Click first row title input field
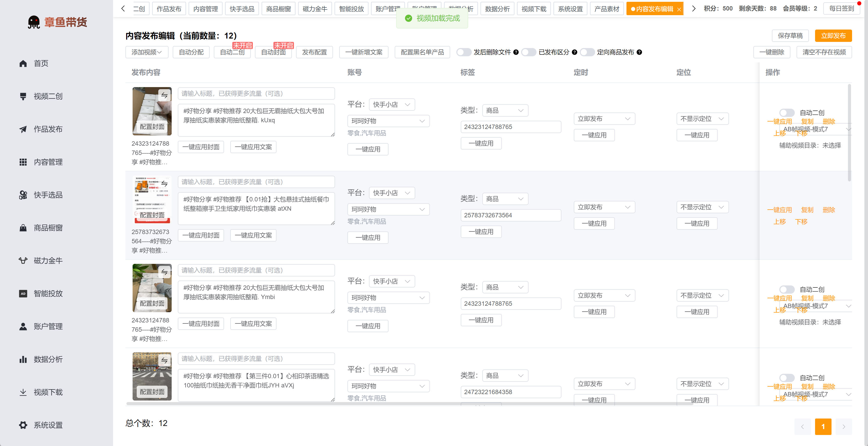 tap(256, 94)
